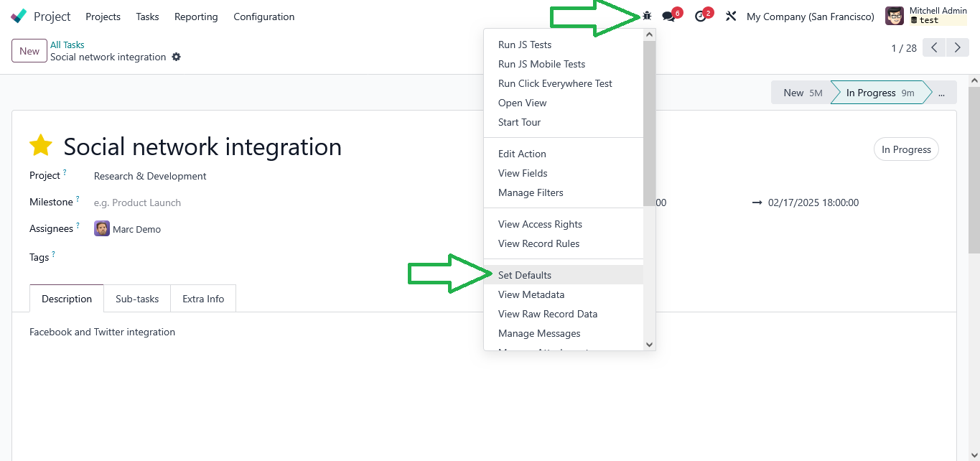The height and width of the screenshot is (461, 980).
Task: Go to All Tasks breadcrumb link
Action: click(x=67, y=45)
